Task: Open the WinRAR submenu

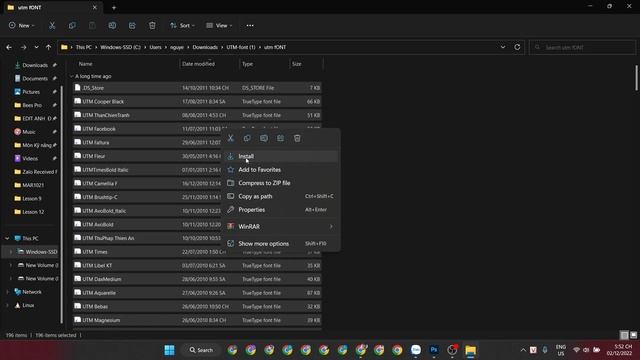Action: point(281,227)
